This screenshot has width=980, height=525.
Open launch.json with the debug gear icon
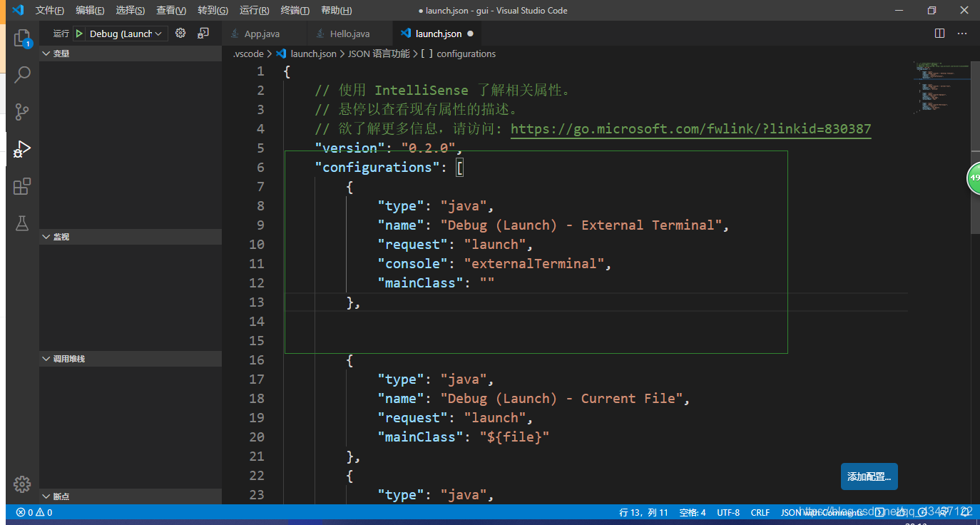[x=180, y=34]
